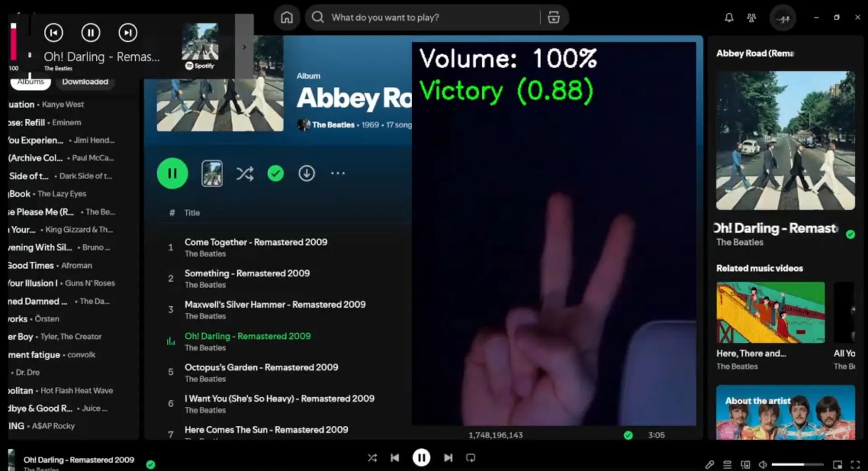
Task: Toggle shuffle in the bottom player bar
Action: click(x=372, y=458)
